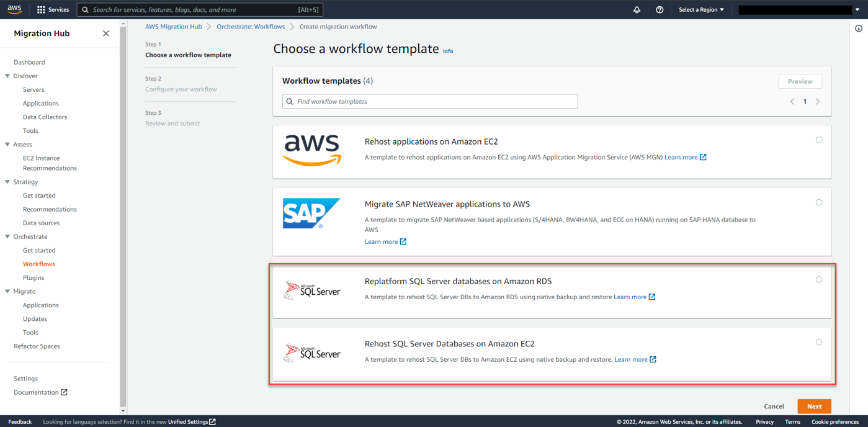Open Refactor Spaces in sidebar

37,346
